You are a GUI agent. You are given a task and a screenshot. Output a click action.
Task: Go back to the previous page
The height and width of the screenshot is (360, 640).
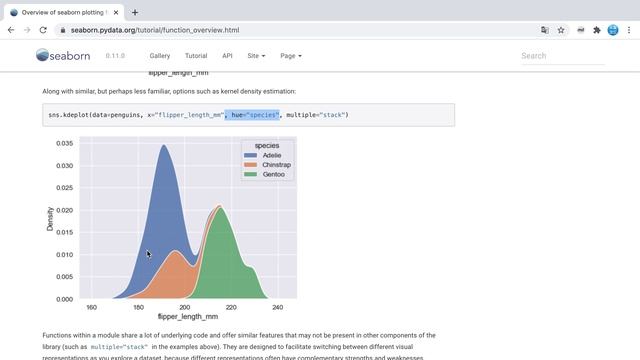[11, 30]
